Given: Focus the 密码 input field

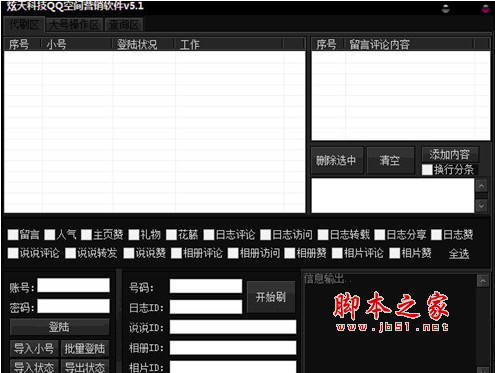Looking at the screenshot, I should (x=73, y=306).
